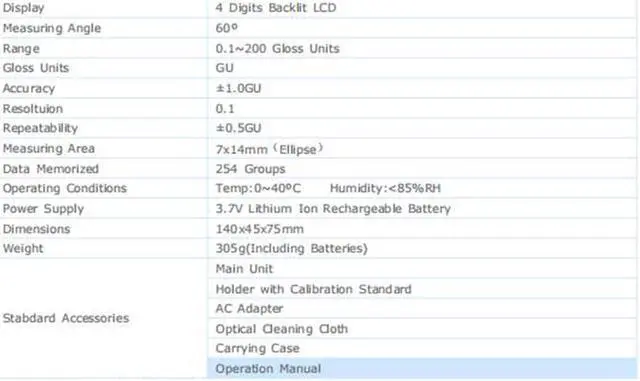Click the Measuring Angle label

[52, 28]
